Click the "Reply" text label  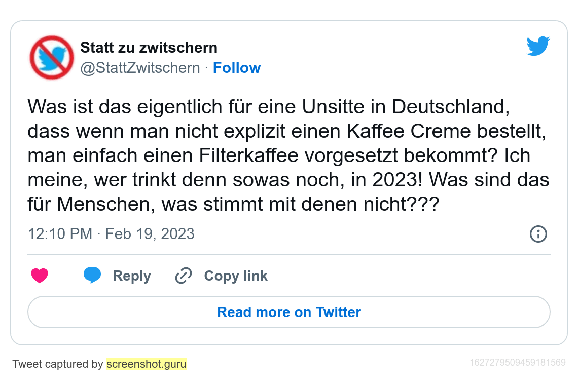[132, 276]
